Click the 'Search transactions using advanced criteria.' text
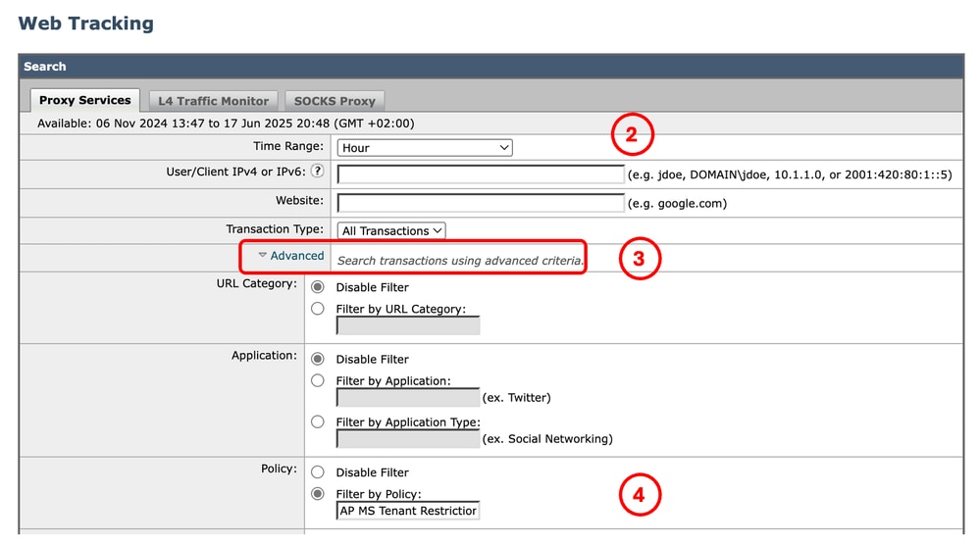The width and height of the screenshot is (980, 545). [x=461, y=261]
